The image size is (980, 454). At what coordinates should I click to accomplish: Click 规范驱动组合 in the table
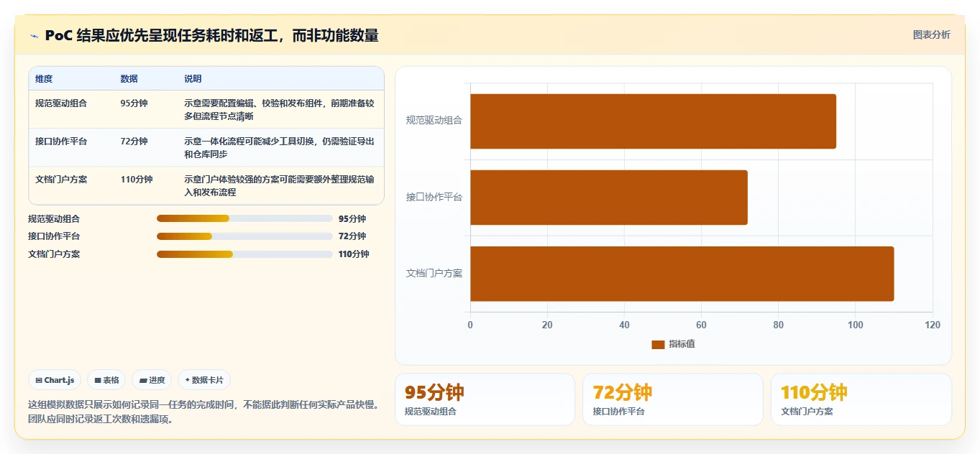[x=61, y=103]
